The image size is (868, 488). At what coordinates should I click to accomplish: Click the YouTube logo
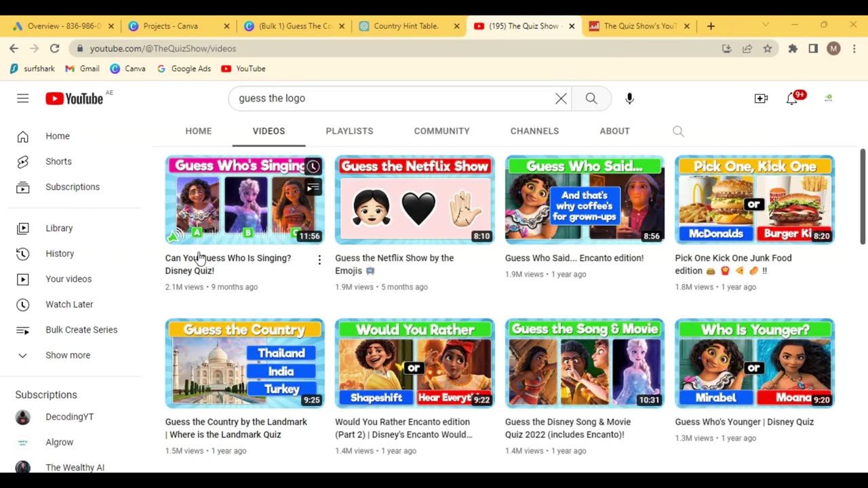[75, 98]
